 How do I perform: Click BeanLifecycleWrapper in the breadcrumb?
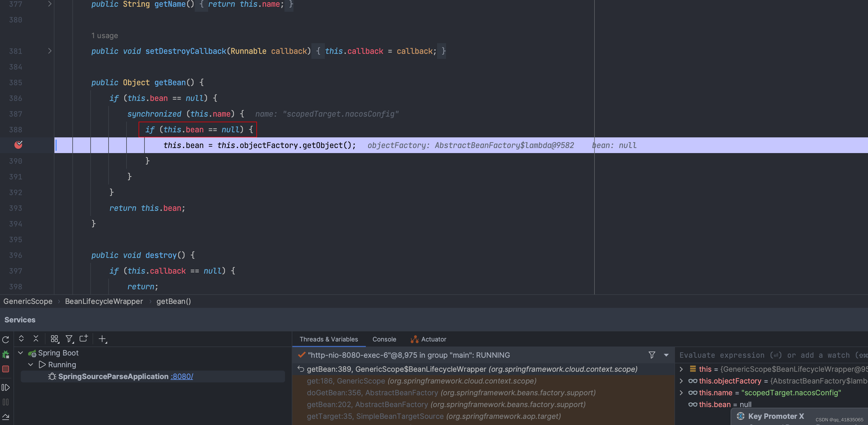point(104,301)
